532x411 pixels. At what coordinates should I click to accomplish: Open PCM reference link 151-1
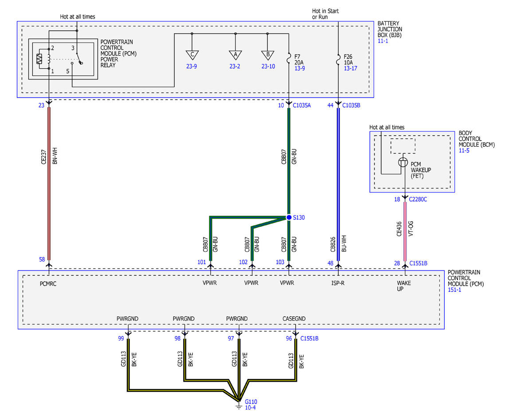455,290
